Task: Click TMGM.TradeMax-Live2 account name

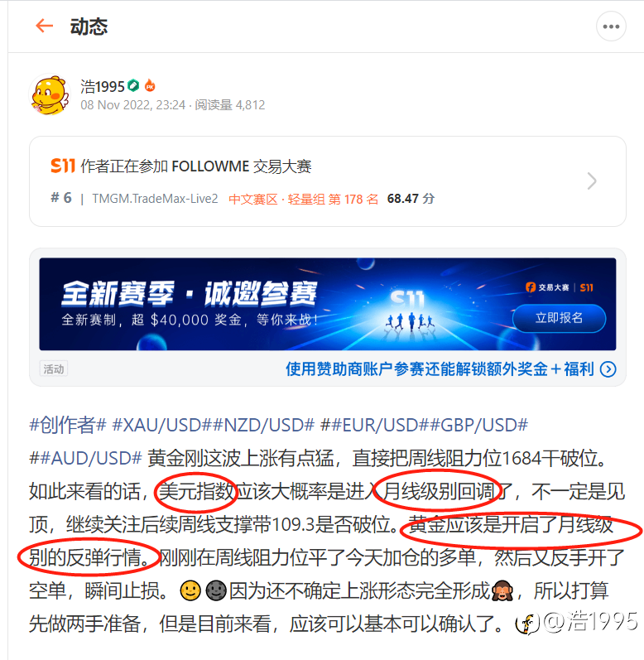Action: point(156,199)
